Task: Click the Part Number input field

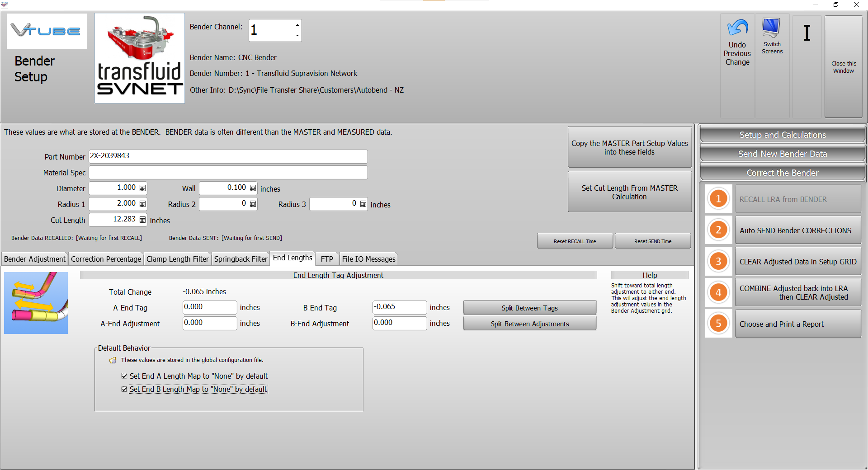Action: (228, 156)
